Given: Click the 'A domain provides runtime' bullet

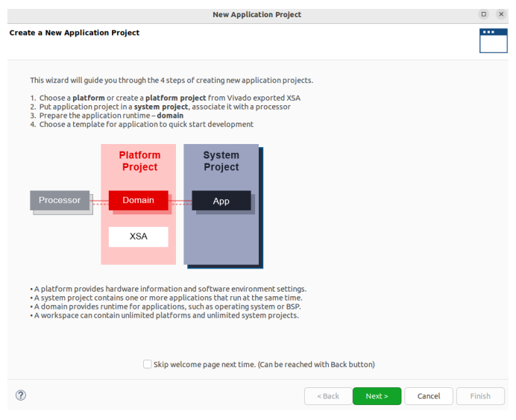Looking at the screenshot, I should tap(166, 307).
